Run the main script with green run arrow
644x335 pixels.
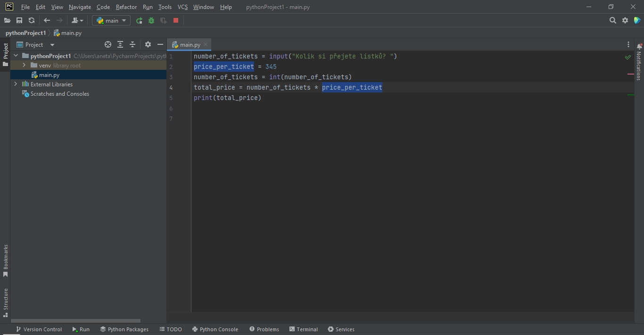tap(139, 20)
